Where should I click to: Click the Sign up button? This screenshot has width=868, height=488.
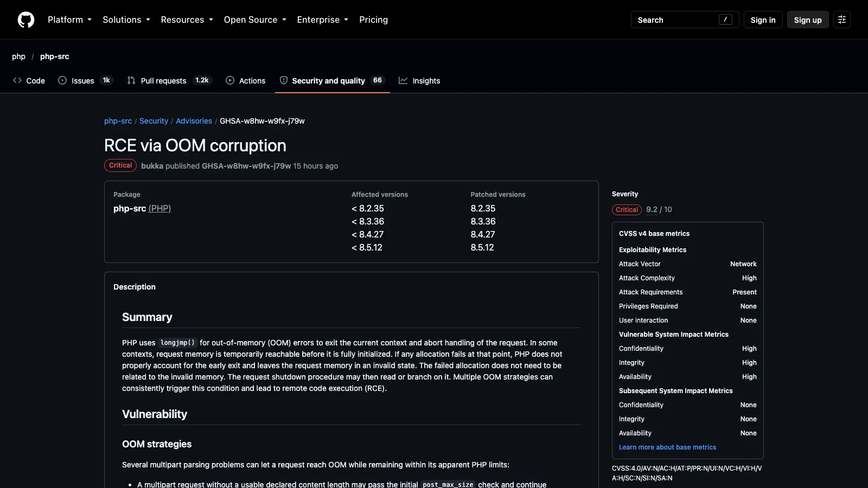[808, 20]
